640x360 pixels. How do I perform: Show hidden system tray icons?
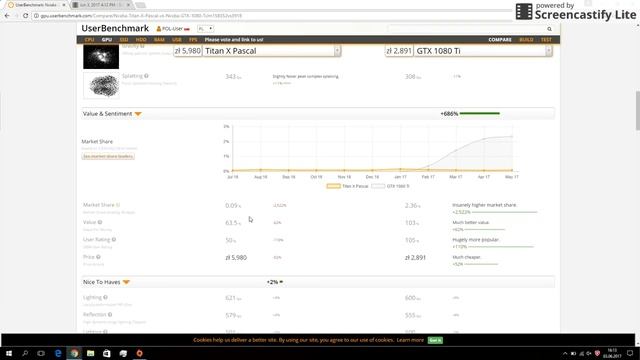coord(565,353)
